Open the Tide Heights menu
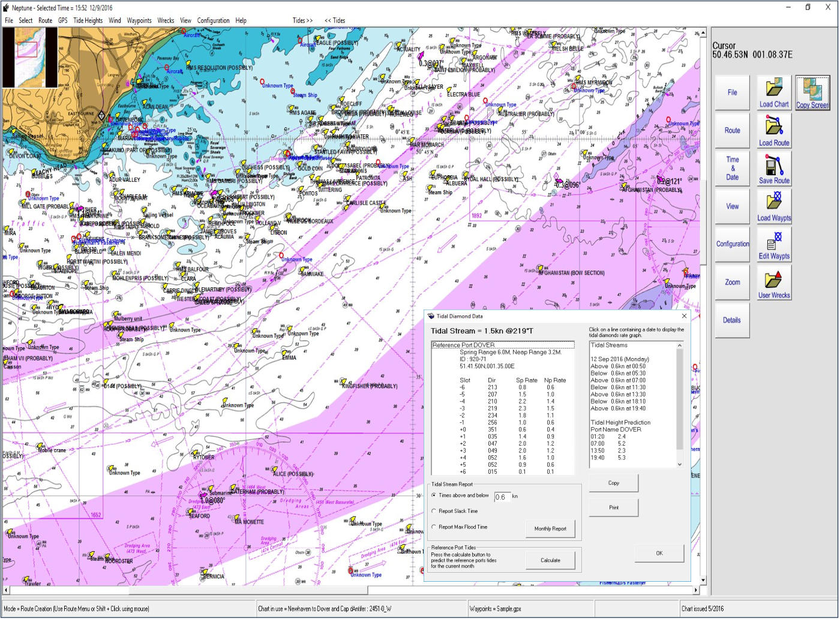 [88, 20]
